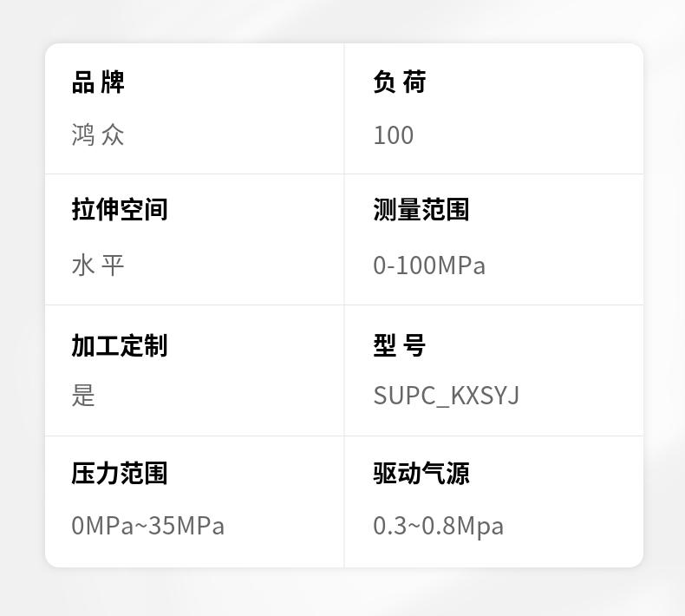Image resolution: width=685 pixels, height=616 pixels.
Task: Click the character 牌 in the brand label
Action: click(x=113, y=82)
